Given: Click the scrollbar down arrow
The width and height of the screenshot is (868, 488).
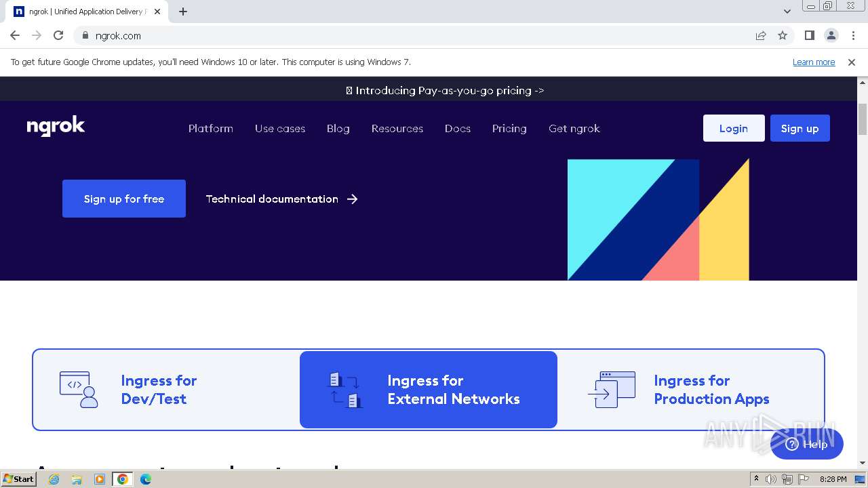Looking at the screenshot, I should pyautogui.click(x=863, y=464).
